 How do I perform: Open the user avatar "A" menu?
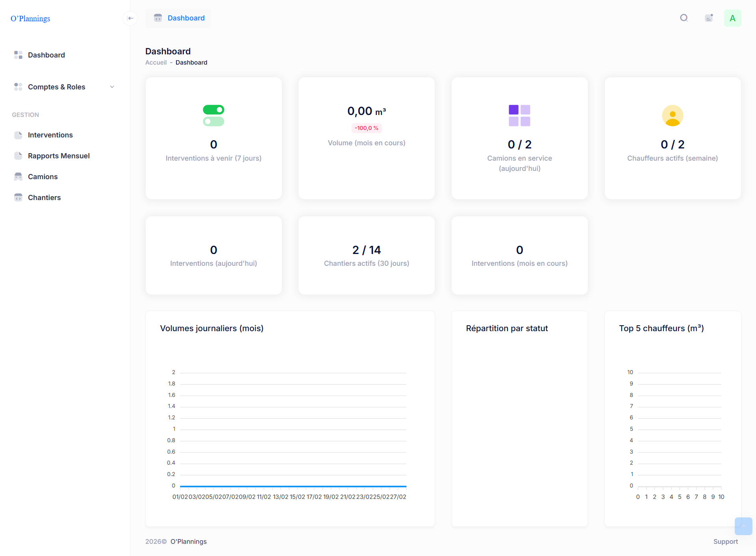coord(732,18)
